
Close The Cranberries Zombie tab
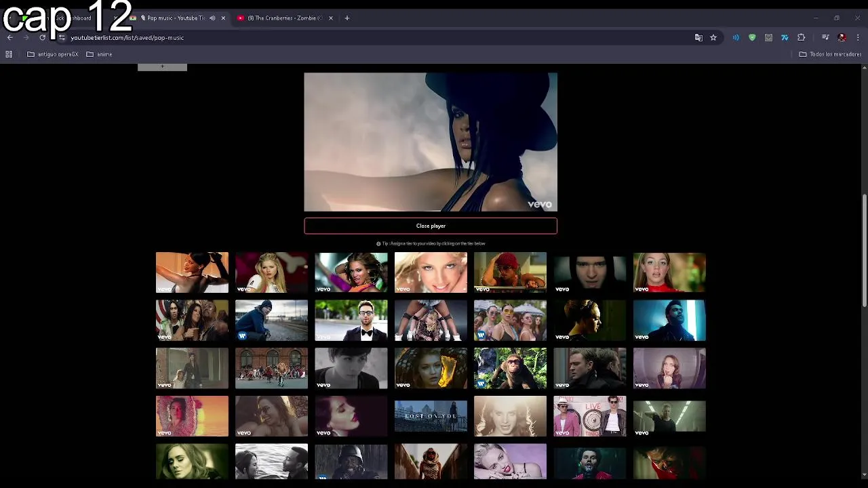click(331, 18)
